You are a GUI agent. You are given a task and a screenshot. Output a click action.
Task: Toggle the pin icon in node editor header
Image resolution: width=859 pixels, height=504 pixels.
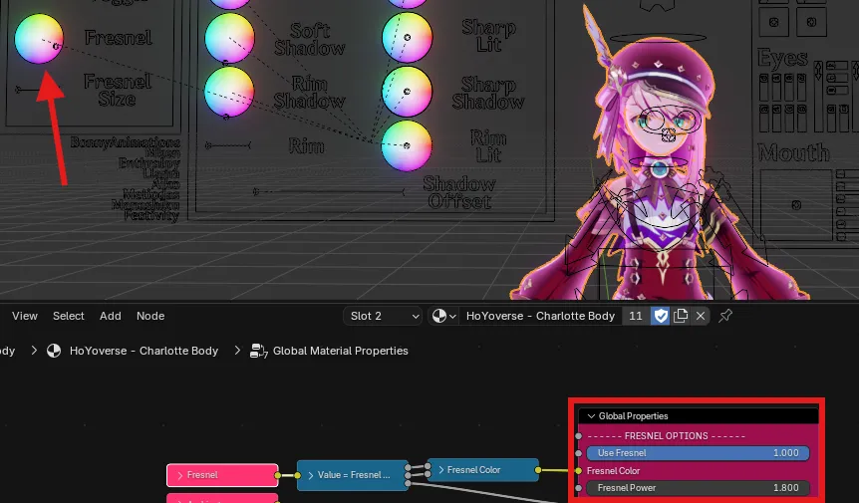coord(725,316)
